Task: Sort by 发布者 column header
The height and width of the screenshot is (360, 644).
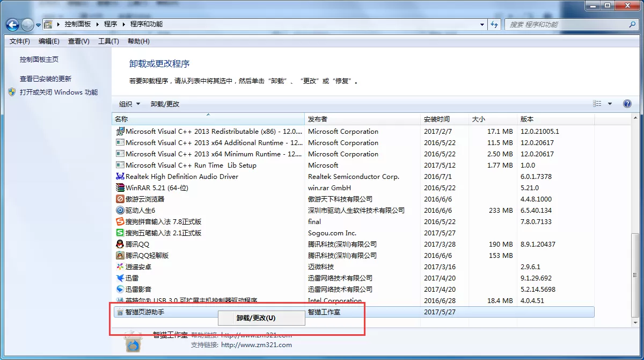Action: point(363,119)
